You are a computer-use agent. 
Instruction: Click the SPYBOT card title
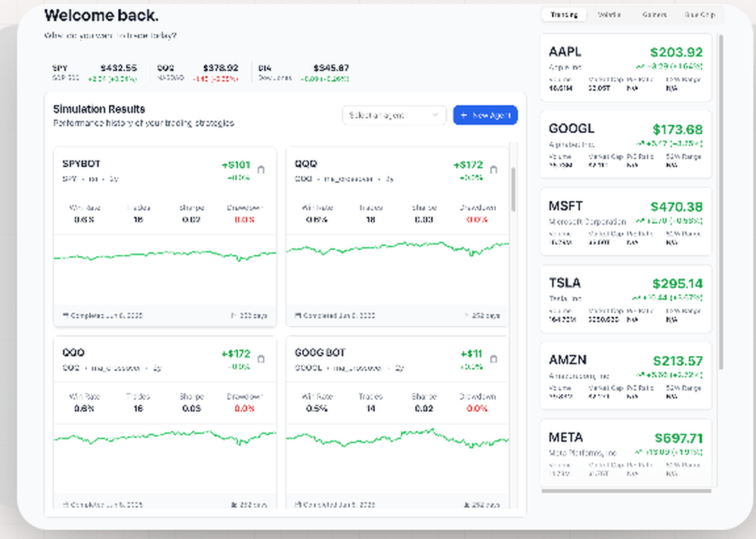pyautogui.click(x=81, y=164)
